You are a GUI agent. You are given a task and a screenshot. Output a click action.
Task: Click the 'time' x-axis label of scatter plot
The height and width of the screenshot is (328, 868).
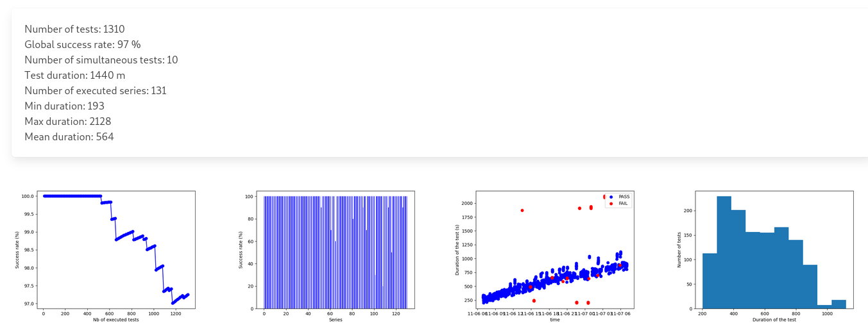point(555,320)
